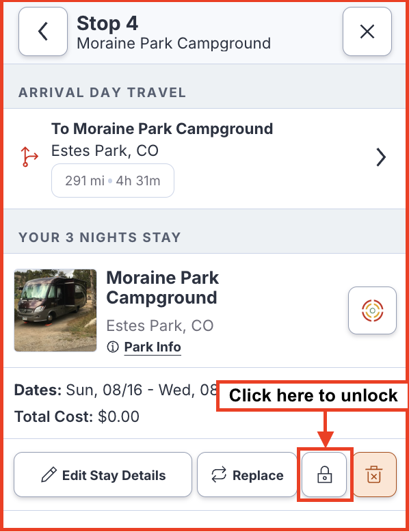Select the Moraine Park Campground title

[163, 288]
